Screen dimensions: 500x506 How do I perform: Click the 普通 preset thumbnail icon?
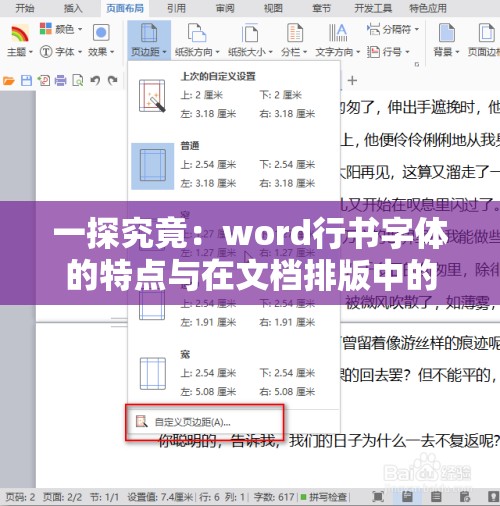(153, 166)
